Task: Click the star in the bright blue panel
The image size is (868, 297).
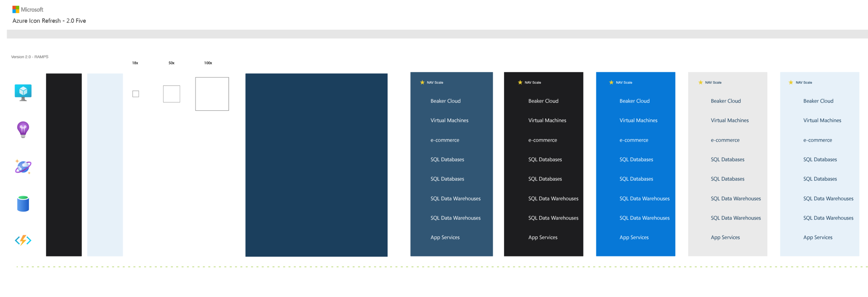Action: click(x=611, y=82)
